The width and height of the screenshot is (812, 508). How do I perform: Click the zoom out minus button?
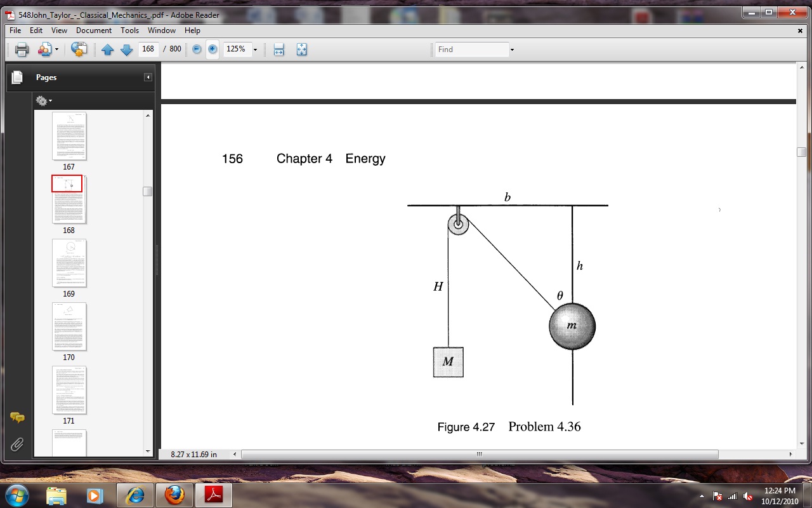click(x=197, y=50)
